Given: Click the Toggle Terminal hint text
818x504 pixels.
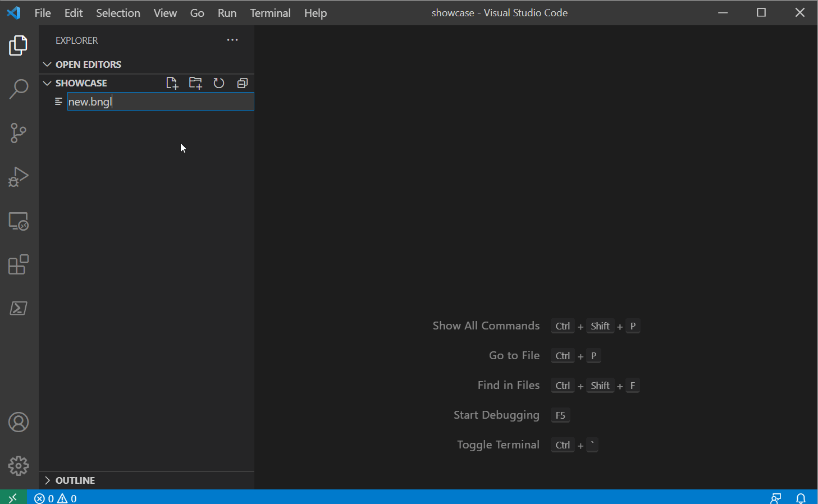Looking at the screenshot, I should click(x=499, y=445).
